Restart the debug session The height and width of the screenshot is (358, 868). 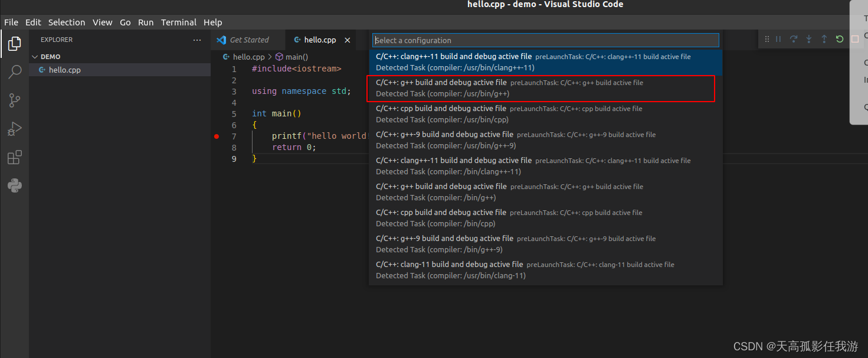coord(839,38)
